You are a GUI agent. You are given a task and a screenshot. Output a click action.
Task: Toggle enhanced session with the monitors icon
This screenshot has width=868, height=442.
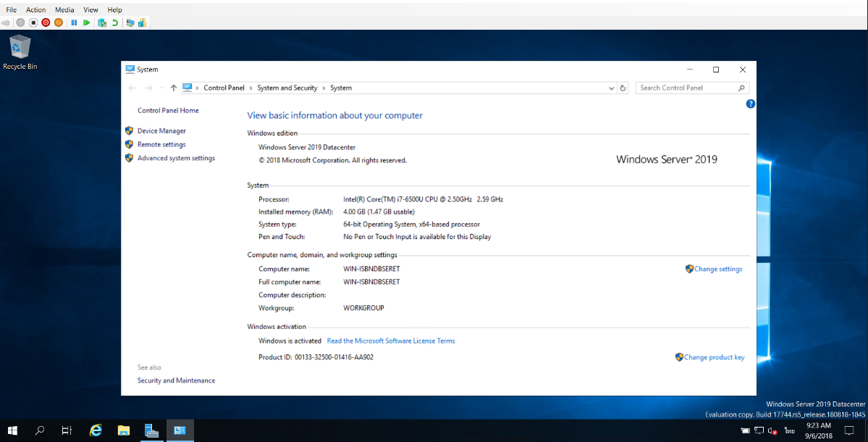coord(130,22)
